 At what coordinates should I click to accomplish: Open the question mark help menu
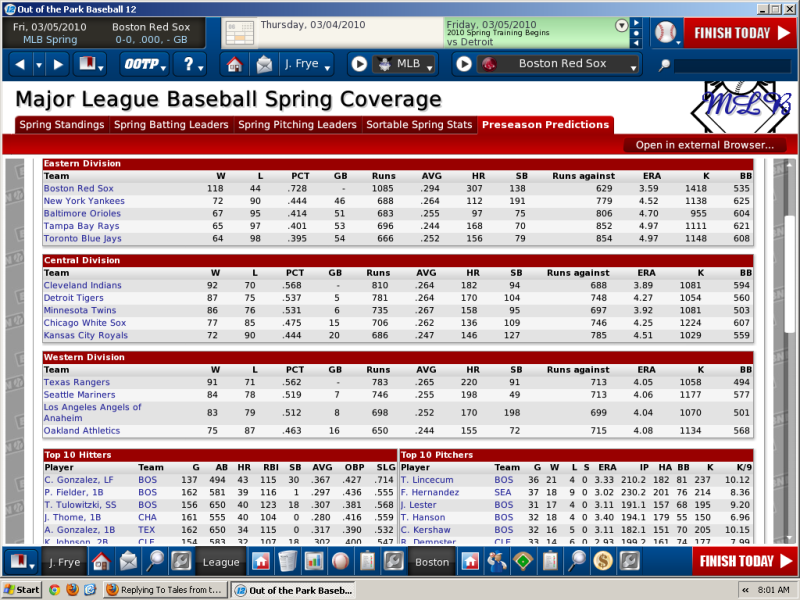point(190,64)
